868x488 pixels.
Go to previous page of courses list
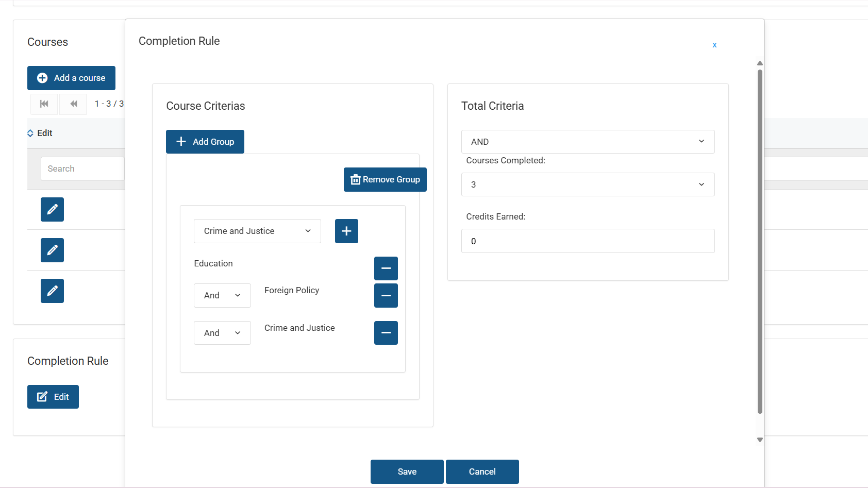point(73,104)
